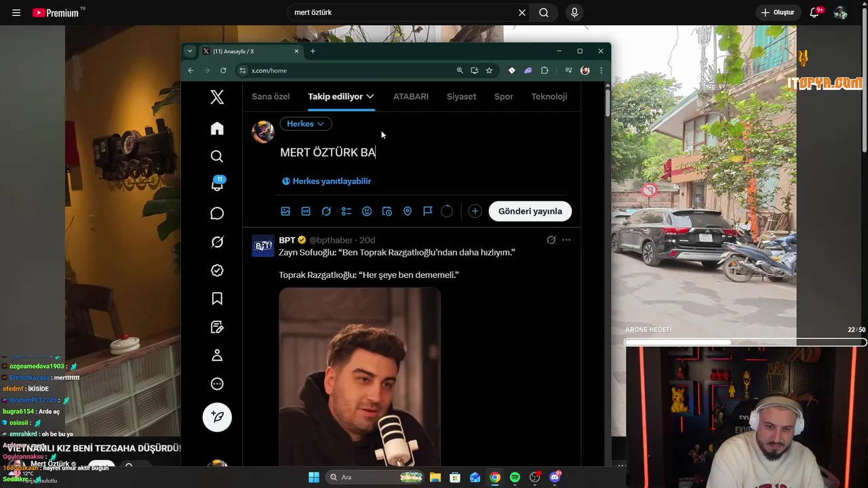Click the post text field with MERT ÖZTÜRK BA

[x=423, y=152]
